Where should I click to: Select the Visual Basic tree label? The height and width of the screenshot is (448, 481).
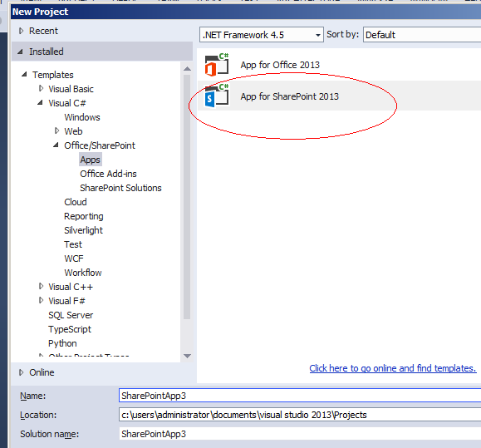coord(71,89)
